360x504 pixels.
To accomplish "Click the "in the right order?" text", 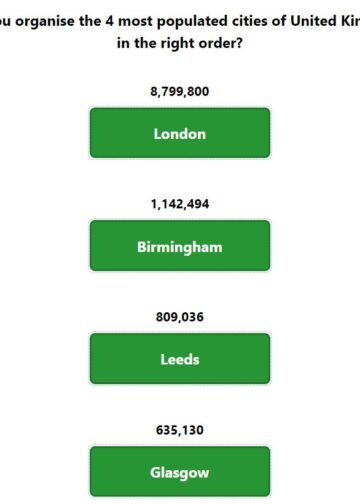I will pos(180,43).
